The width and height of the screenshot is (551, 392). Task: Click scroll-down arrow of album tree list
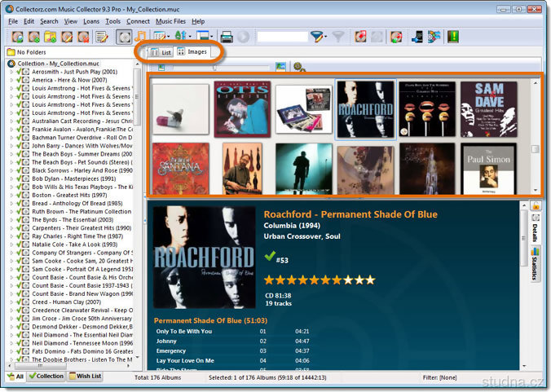tap(137, 357)
